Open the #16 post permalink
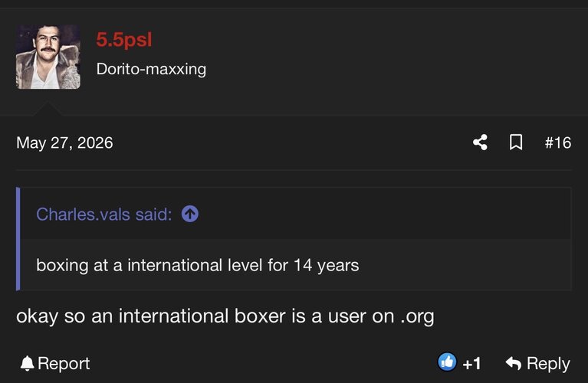This screenshot has width=588, height=383. coord(558,142)
